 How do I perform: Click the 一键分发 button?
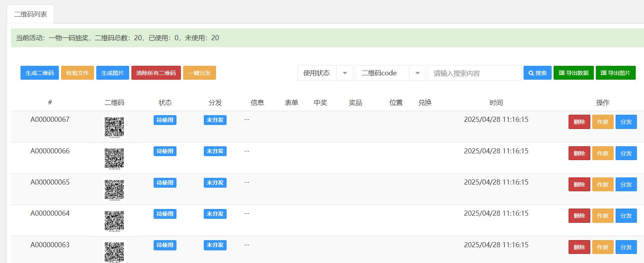[199, 73]
